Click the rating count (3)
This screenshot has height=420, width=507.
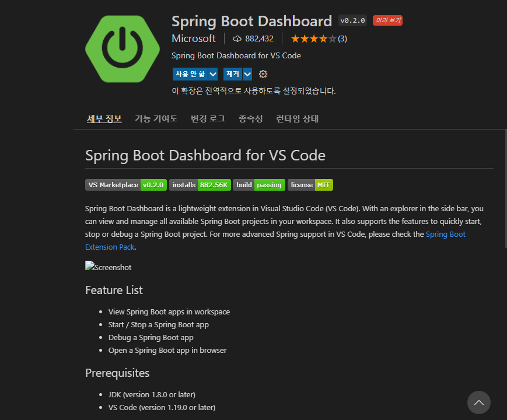tap(342, 39)
